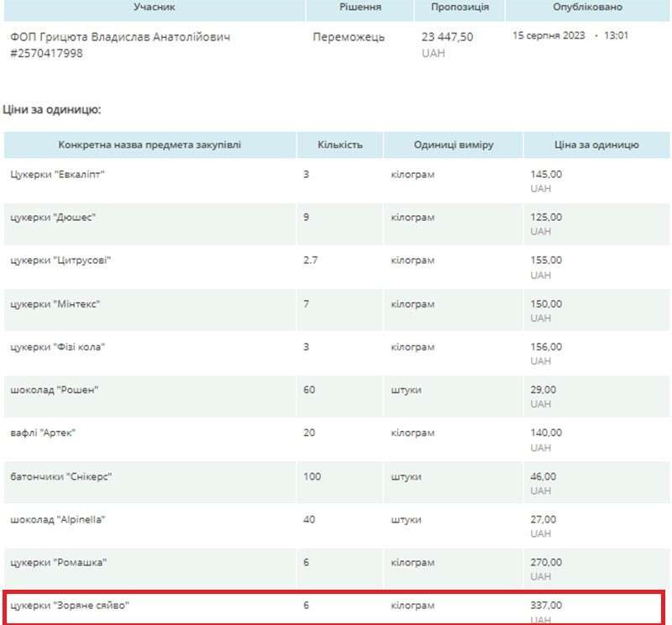Image resolution: width=672 pixels, height=625 pixels.
Task: Click штуки unit in шоколад "Alpinella" row
Action: pyautogui.click(x=406, y=519)
